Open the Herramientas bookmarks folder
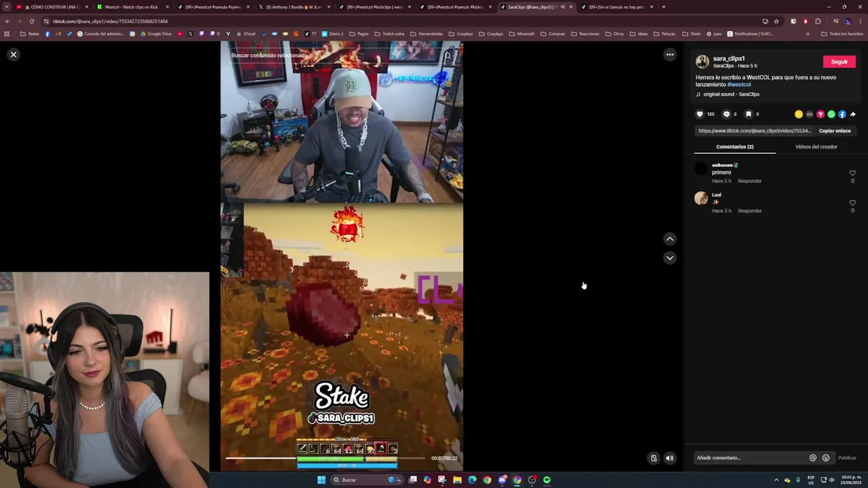This screenshot has width=868, height=488. [427, 34]
